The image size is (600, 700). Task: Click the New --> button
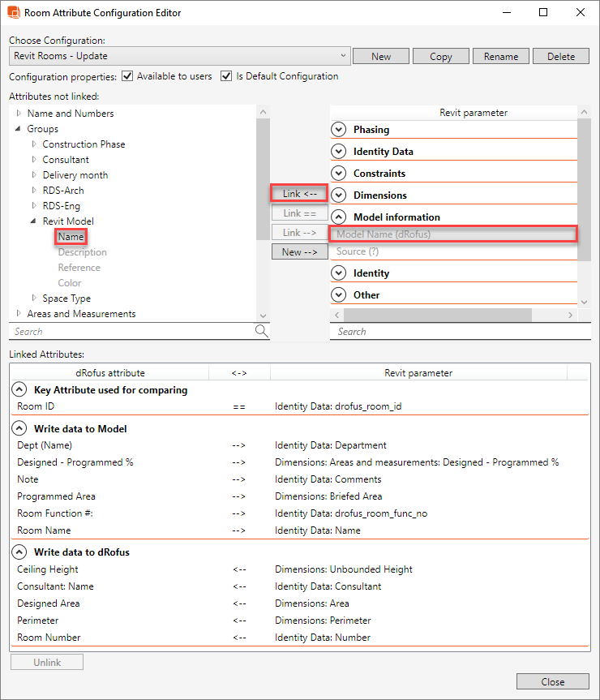click(299, 252)
